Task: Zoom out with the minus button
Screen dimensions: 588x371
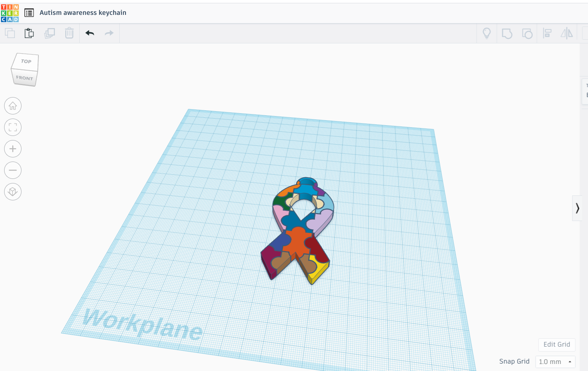Action: tap(13, 170)
